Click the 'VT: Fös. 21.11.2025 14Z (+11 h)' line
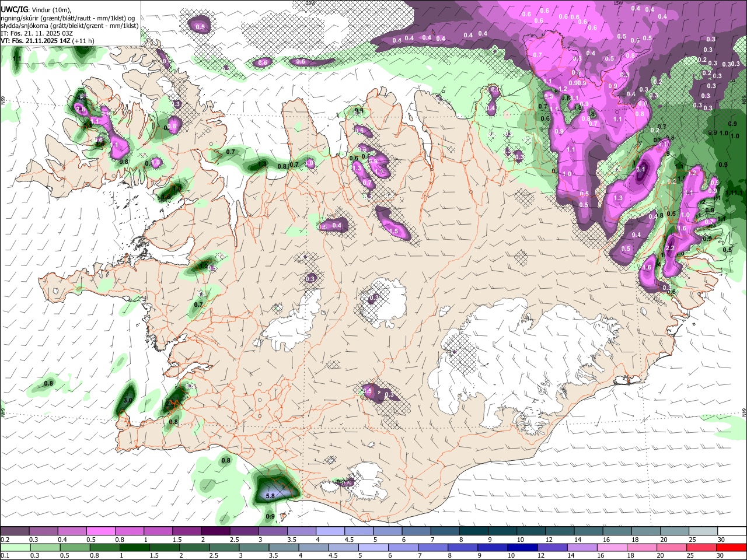Viewport: 747px width, 560px height. pyautogui.click(x=48, y=41)
